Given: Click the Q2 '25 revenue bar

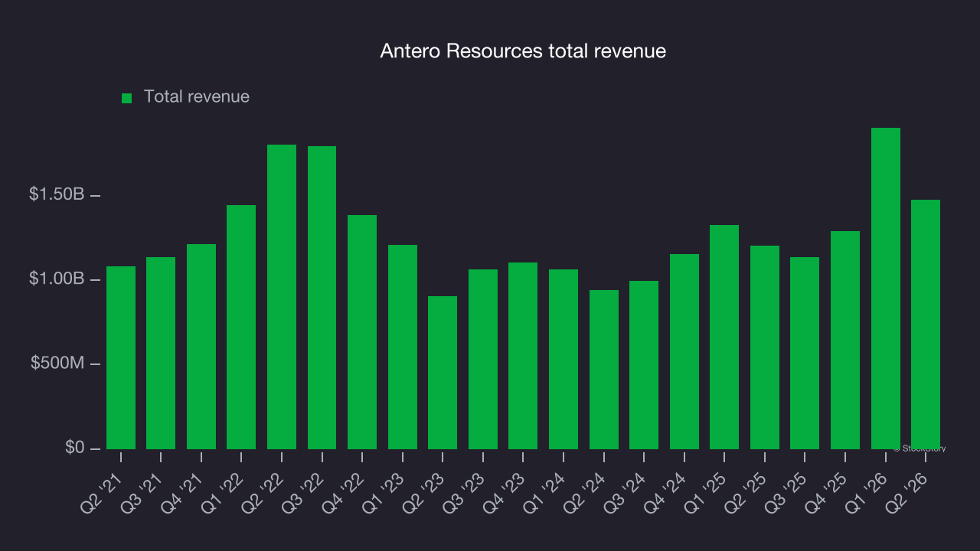Looking at the screenshot, I should coord(765,347).
